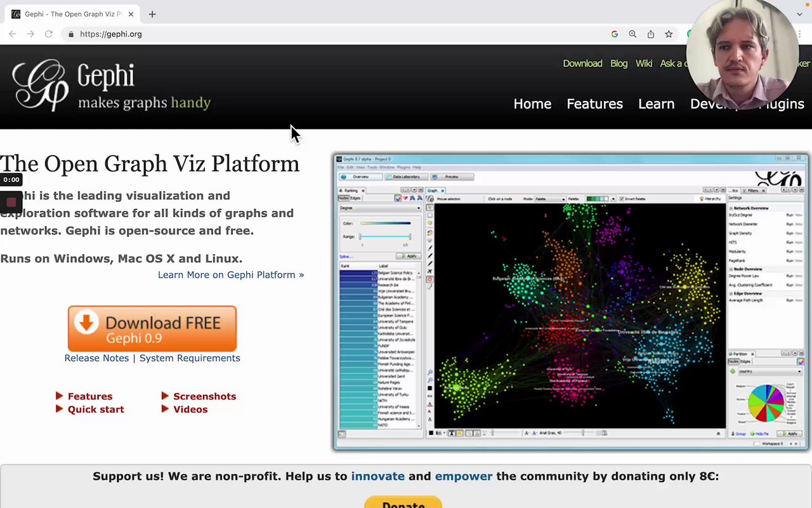Click the browser back arrow
The height and width of the screenshot is (508, 812).
(13, 34)
